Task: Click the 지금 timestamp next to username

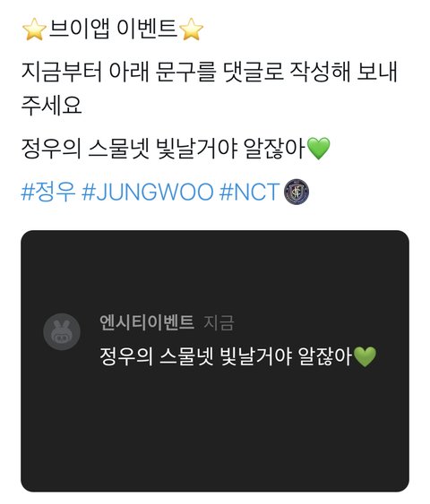Action: tap(219, 323)
